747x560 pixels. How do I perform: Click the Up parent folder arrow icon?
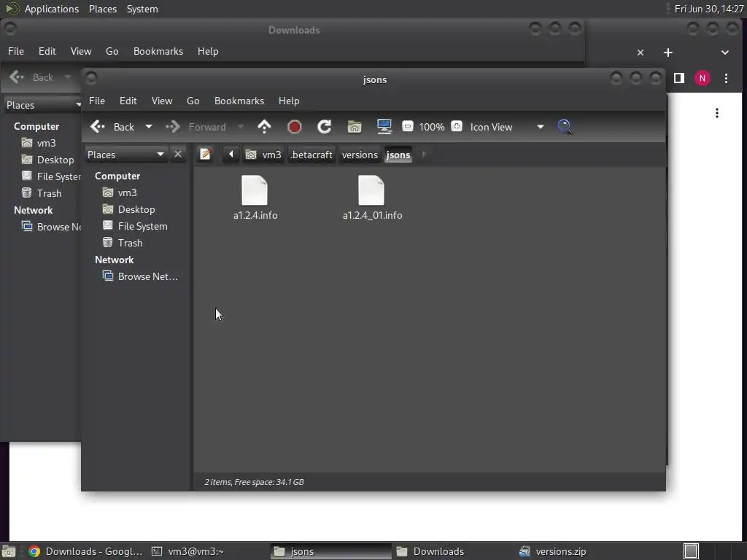tap(264, 127)
